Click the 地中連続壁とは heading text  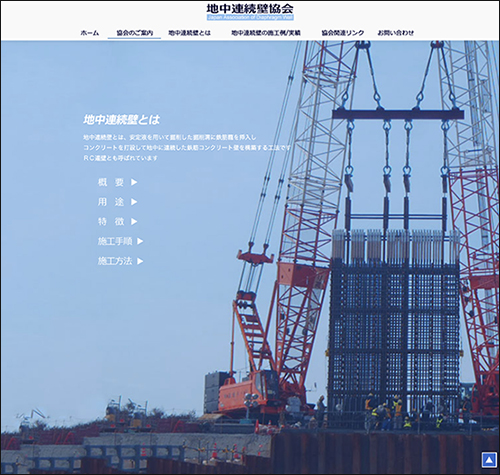[x=121, y=120]
